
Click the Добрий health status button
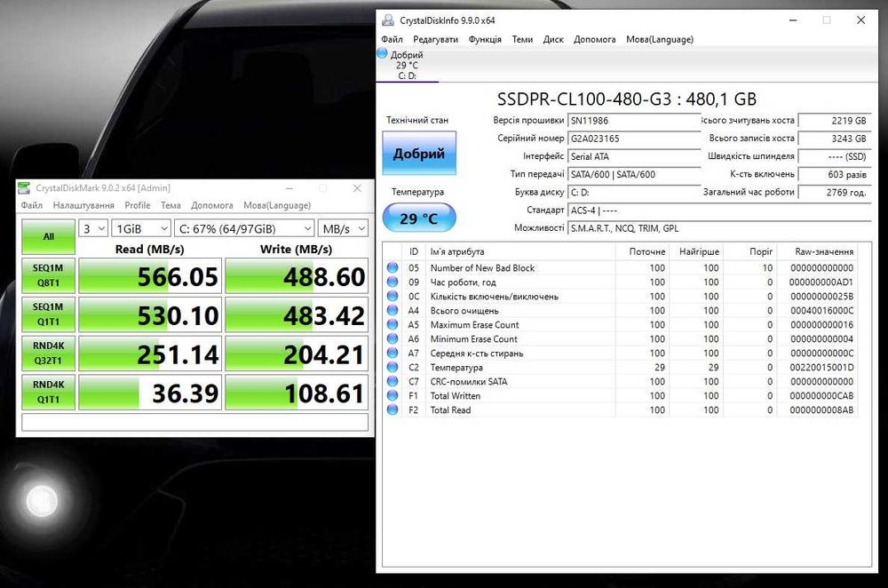point(419,153)
